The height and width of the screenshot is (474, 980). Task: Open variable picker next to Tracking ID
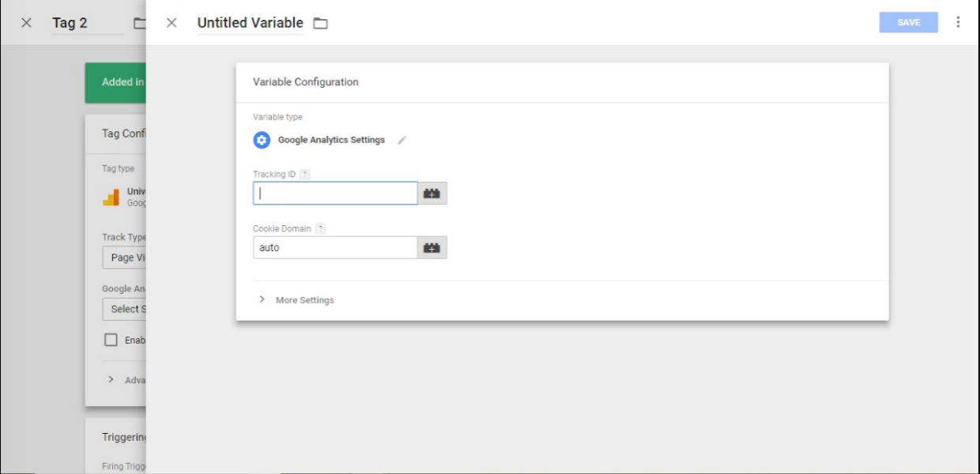coord(432,194)
